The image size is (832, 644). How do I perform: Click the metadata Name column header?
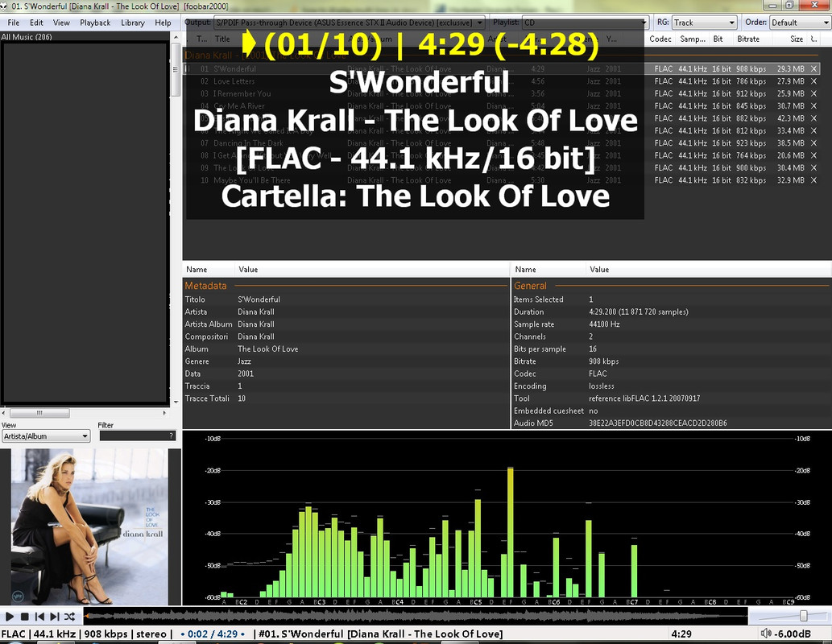pyautogui.click(x=197, y=270)
